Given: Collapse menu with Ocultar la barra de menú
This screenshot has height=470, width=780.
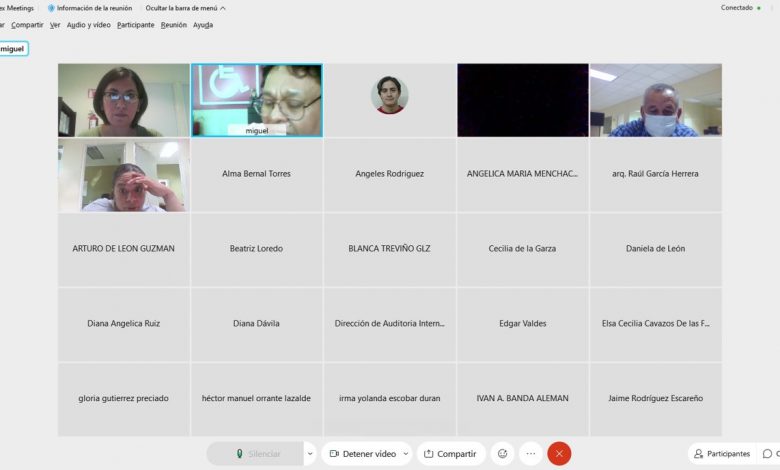Looking at the screenshot, I should (x=185, y=8).
